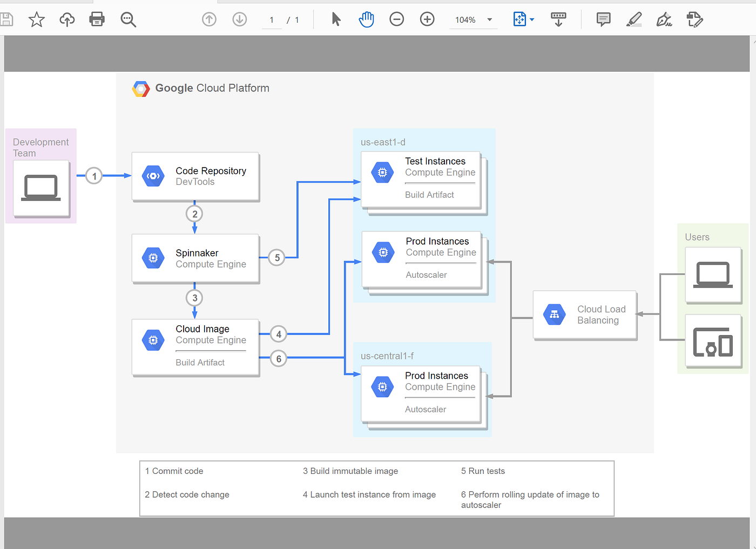Upload file using the cloud upload icon

point(67,20)
